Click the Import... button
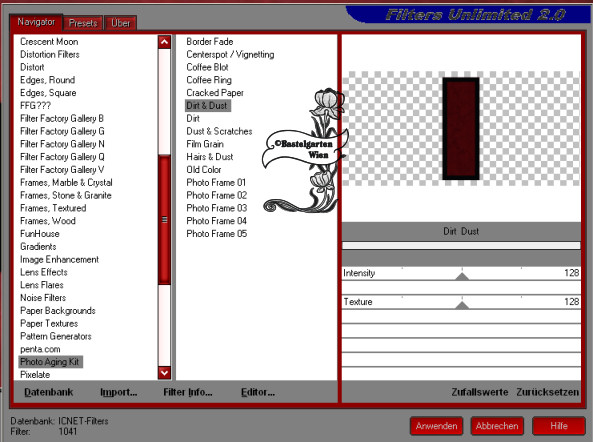Viewport: 593px width, 442px height. pos(118,392)
